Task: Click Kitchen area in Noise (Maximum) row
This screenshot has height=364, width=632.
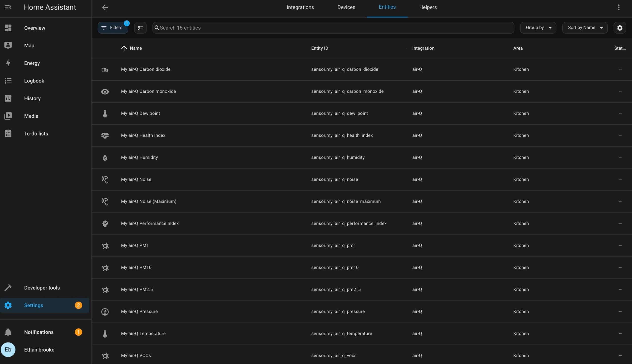Action: (521, 201)
